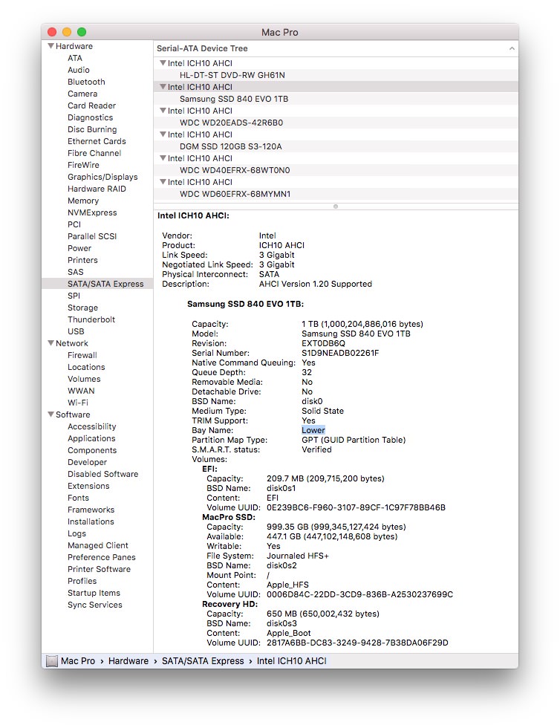The height and width of the screenshot is (728, 560).
Task: Click the S.M.A.R.T. status value Verified
Action: coord(316,449)
